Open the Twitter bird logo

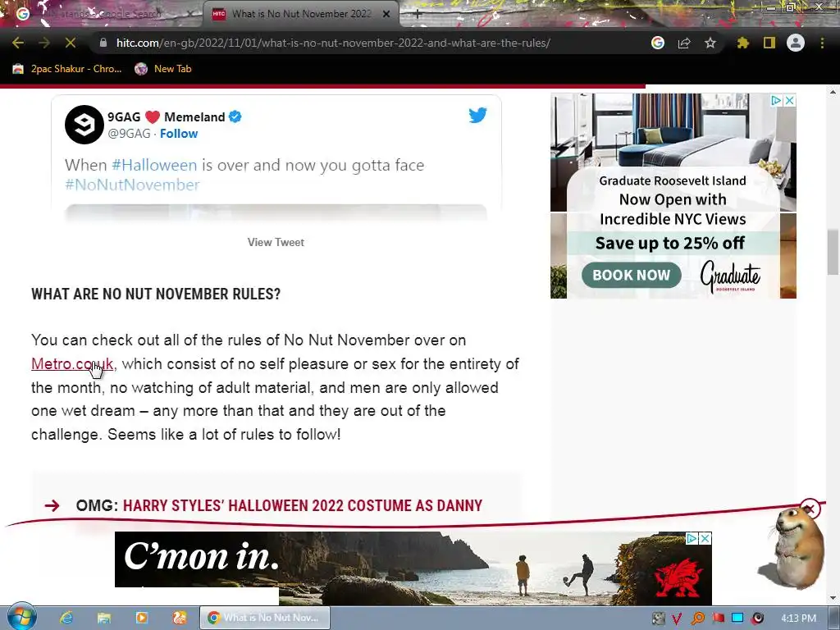pyautogui.click(x=477, y=115)
